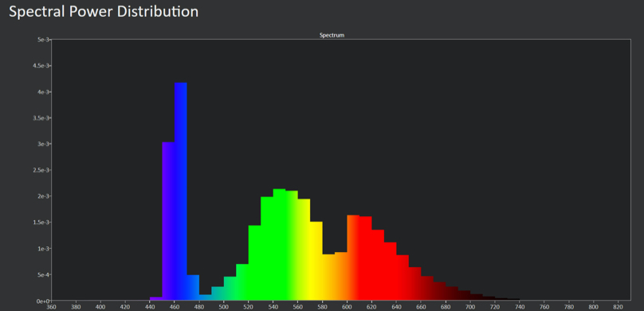Click the violet bar at 450 nm
Screen dimensions: 644x311
click(168, 221)
